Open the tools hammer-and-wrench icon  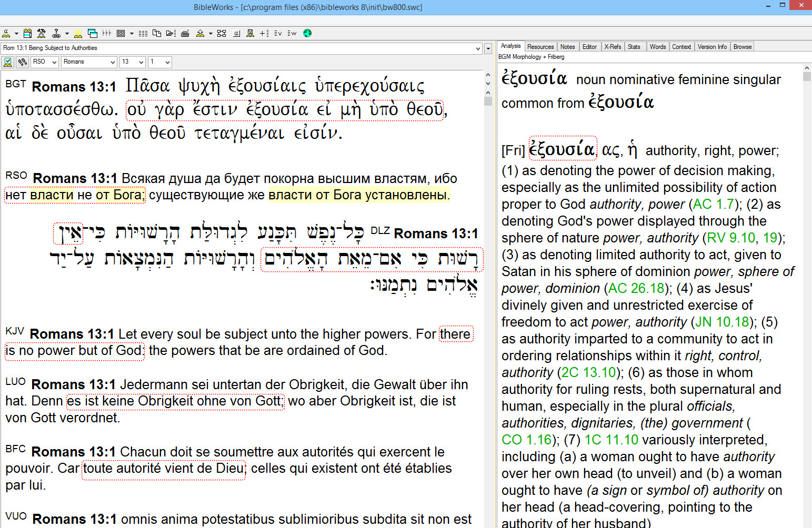point(41,33)
